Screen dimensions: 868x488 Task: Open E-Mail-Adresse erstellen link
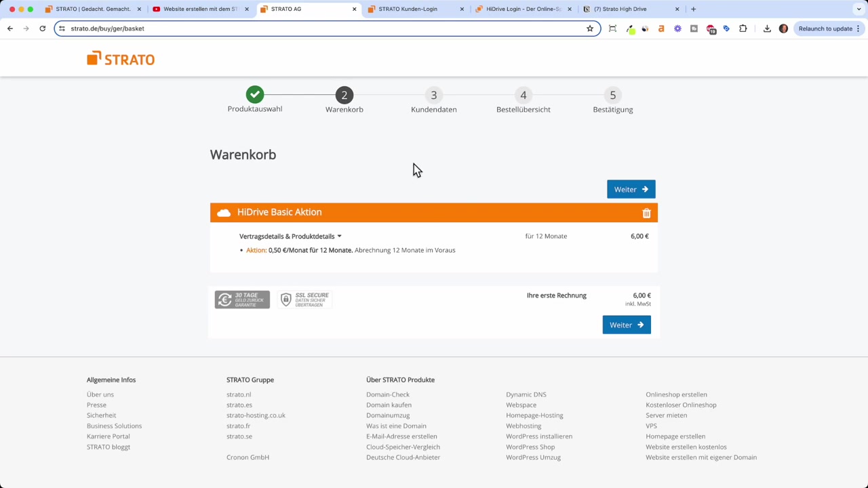point(401,436)
